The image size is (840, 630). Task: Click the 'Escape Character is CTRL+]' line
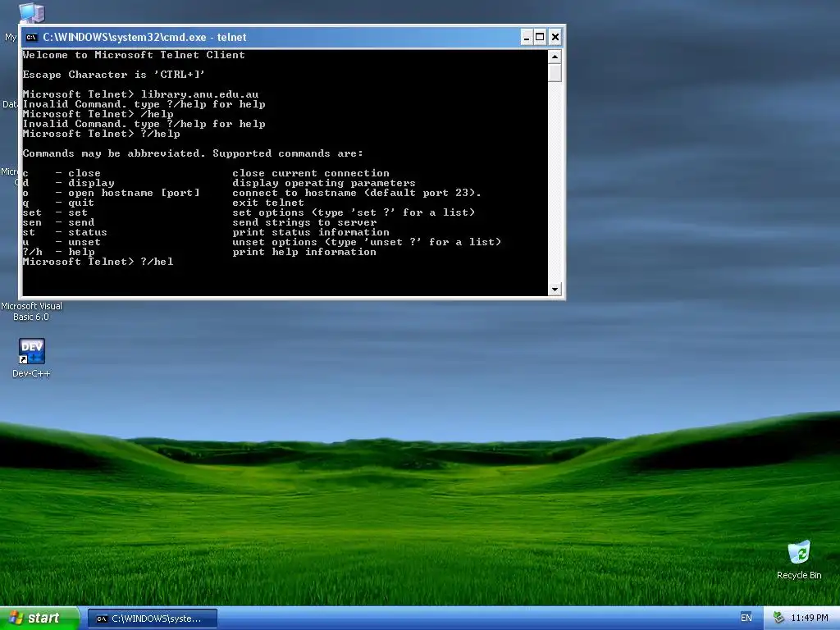pos(113,75)
